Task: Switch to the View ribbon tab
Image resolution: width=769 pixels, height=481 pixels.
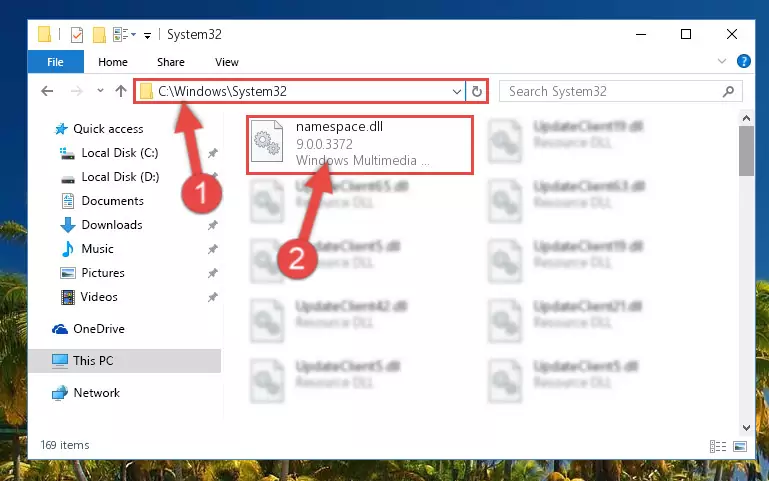Action: [x=227, y=62]
